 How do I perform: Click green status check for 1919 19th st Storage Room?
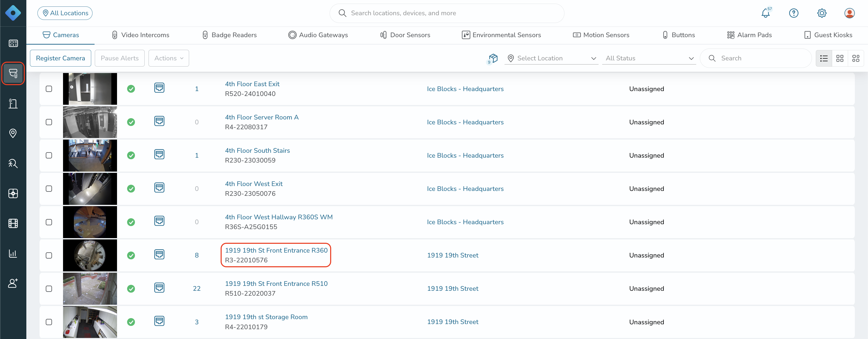[131, 322]
